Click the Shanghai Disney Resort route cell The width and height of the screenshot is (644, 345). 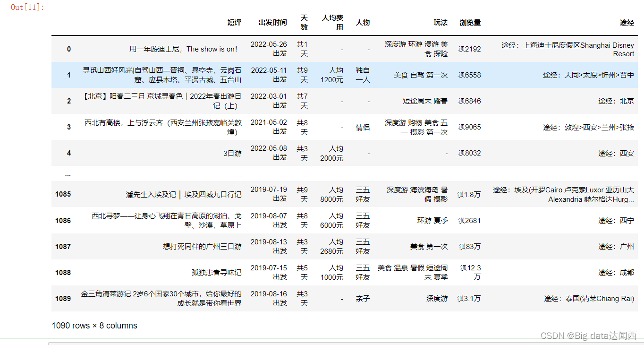[x=568, y=49]
